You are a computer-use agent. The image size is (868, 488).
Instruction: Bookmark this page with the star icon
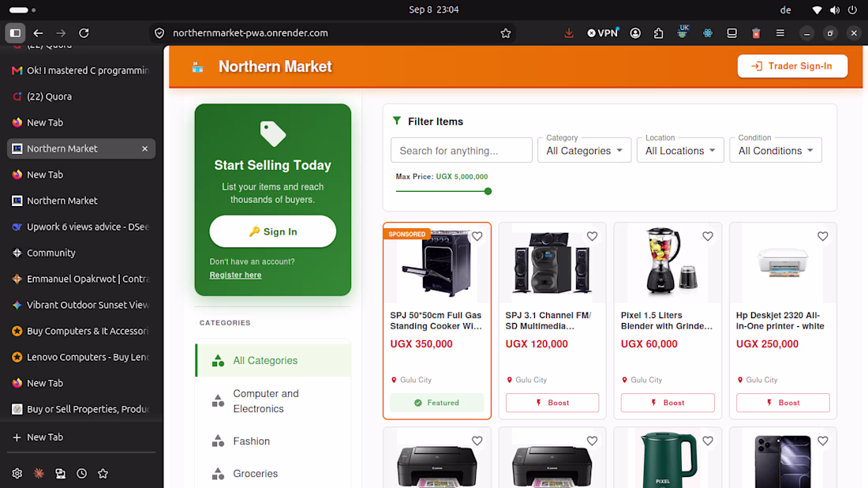point(505,33)
